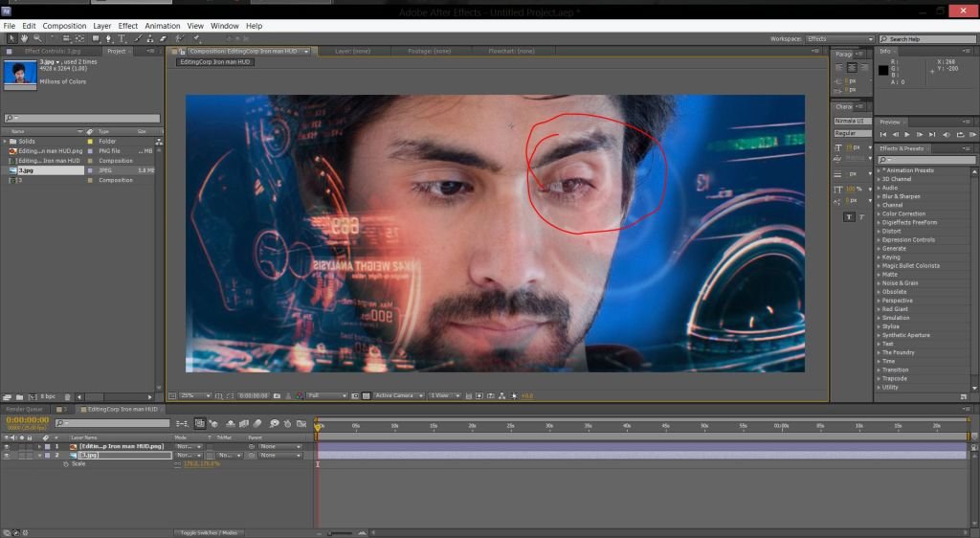This screenshot has height=538, width=980.
Task: Open the magnification 25% dropdown
Action: 195,395
